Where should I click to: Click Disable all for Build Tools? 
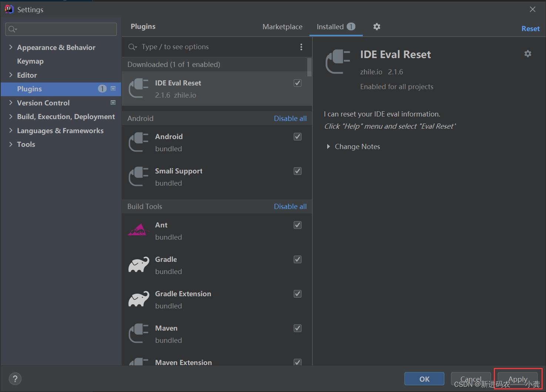[x=290, y=206]
